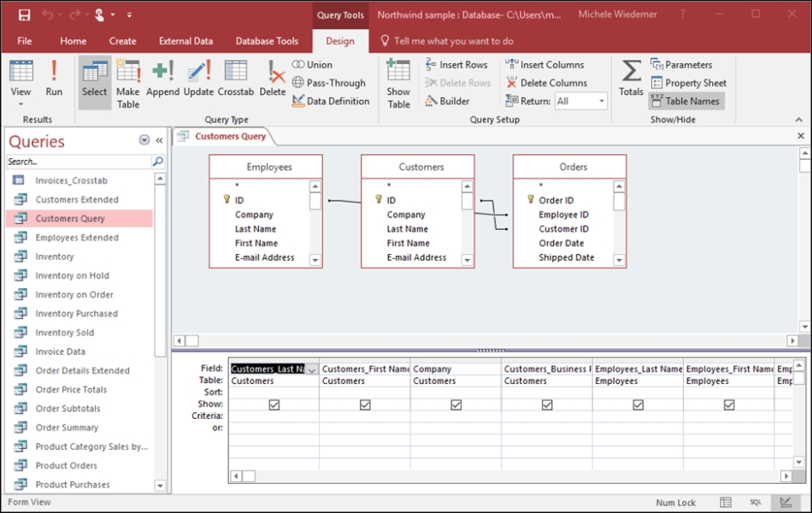Screen dimensions: 812x513
Task: Uncheck Show for Company column
Action: tap(456, 404)
